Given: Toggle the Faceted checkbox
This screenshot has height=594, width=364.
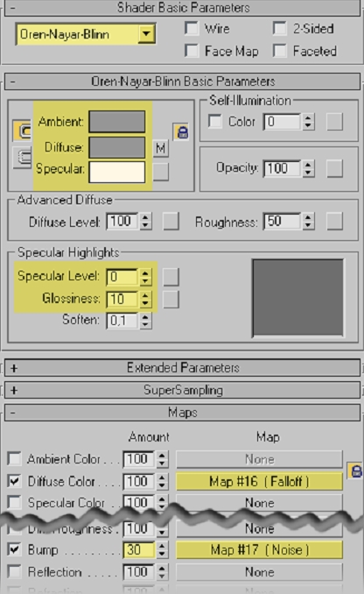Looking at the screenshot, I should (x=280, y=51).
